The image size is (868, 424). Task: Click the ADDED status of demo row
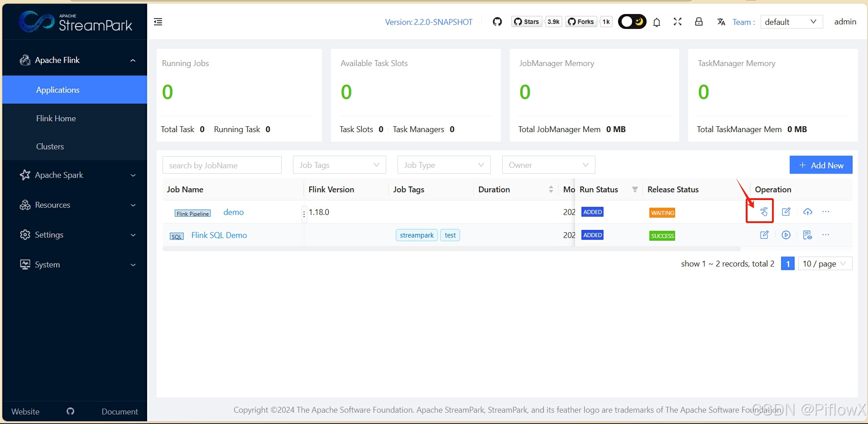tap(592, 212)
